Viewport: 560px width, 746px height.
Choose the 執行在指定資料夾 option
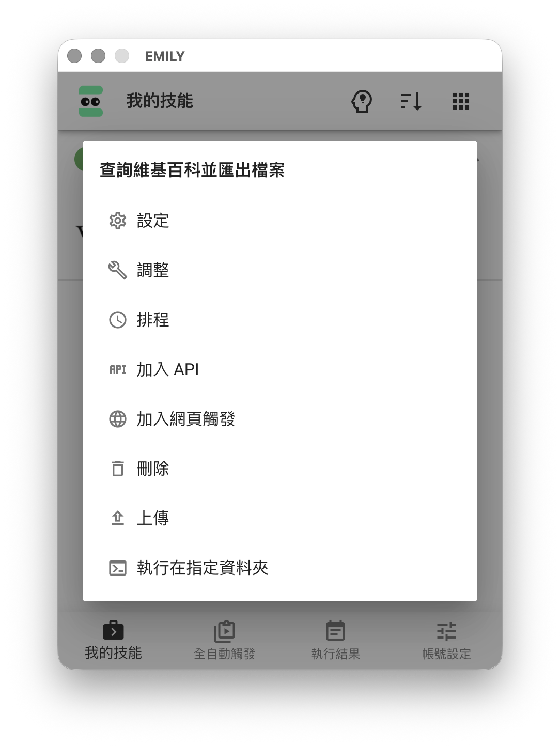[x=280, y=568]
